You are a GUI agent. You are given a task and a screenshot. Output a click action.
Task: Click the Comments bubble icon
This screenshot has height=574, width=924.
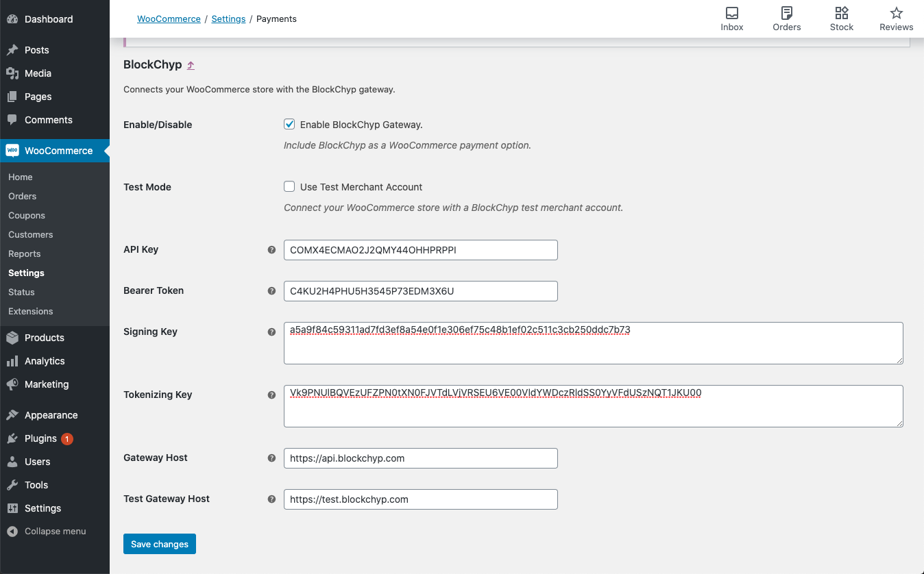(12, 120)
